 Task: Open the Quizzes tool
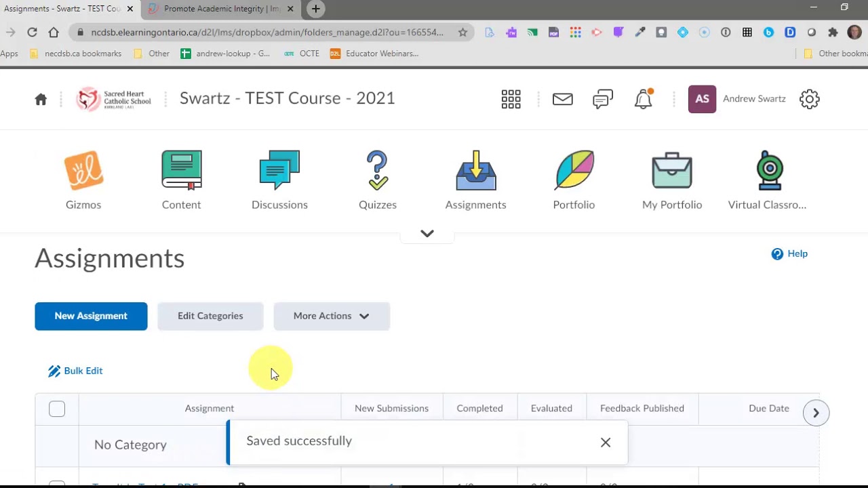(378, 180)
